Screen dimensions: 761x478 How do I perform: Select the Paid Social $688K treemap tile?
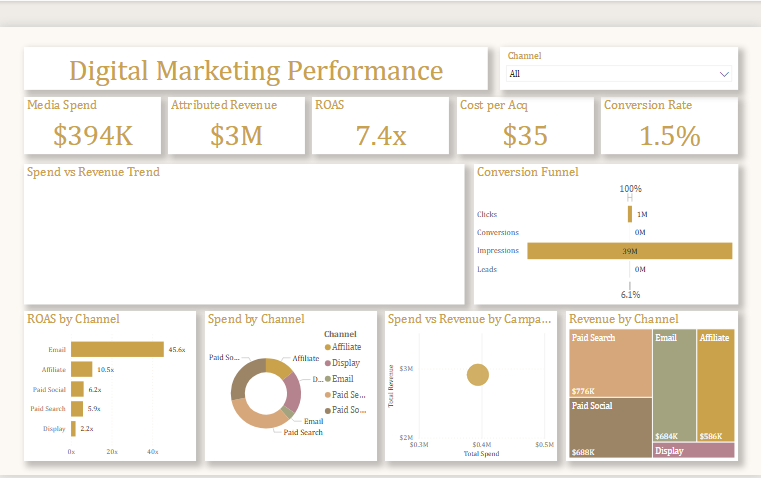click(x=610, y=428)
